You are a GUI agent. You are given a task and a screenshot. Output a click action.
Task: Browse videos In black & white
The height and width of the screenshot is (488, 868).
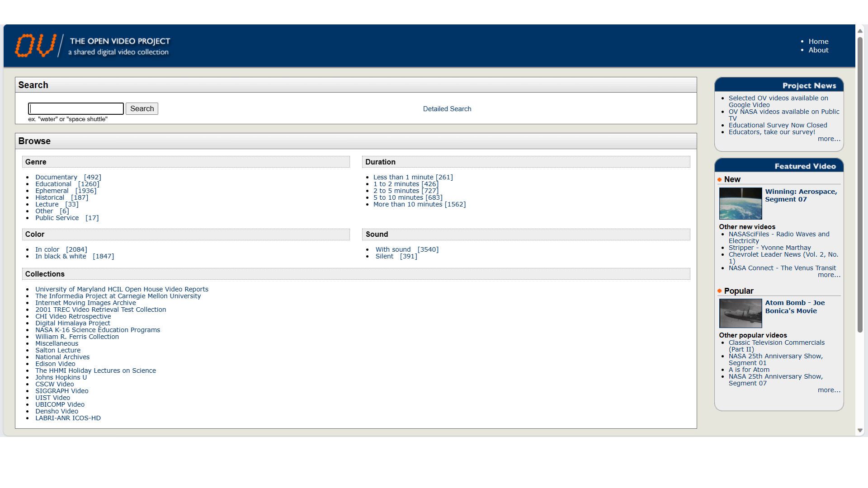point(61,256)
